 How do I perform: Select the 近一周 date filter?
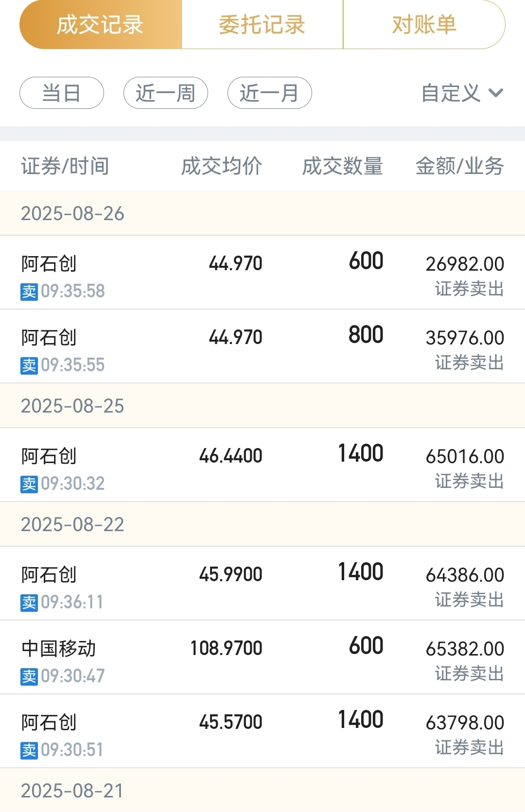[166, 93]
